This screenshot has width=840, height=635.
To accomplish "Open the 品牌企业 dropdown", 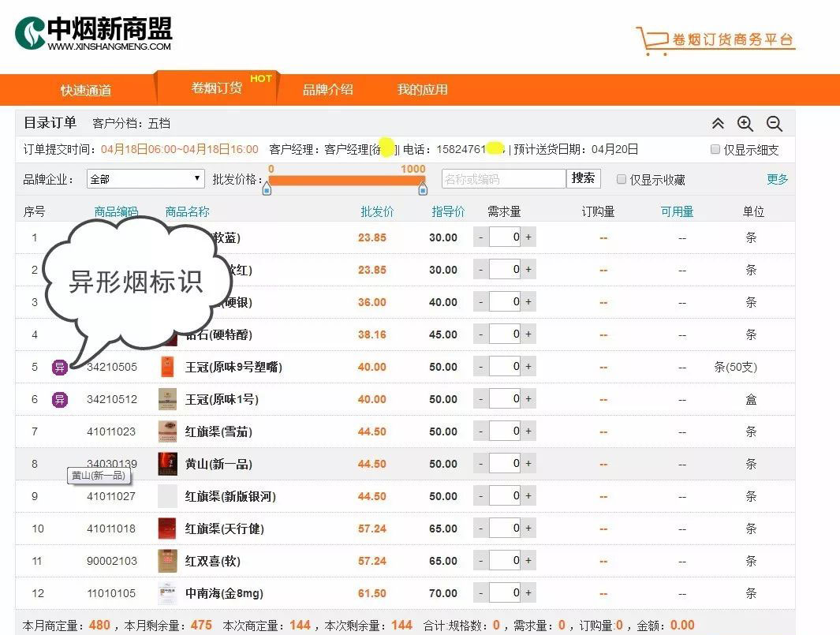I will (x=146, y=179).
